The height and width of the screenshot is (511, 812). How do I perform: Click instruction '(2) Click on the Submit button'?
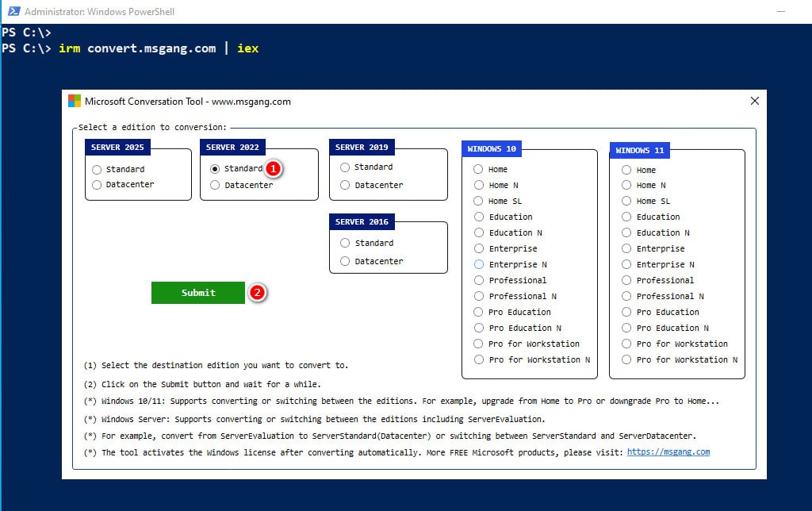click(x=202, y=385)
